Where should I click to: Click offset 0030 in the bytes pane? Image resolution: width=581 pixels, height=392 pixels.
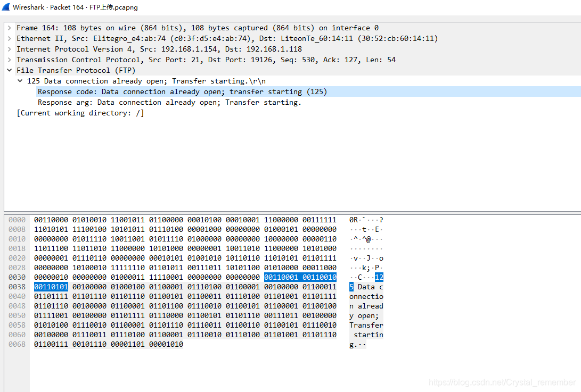(x=17, y=277)
